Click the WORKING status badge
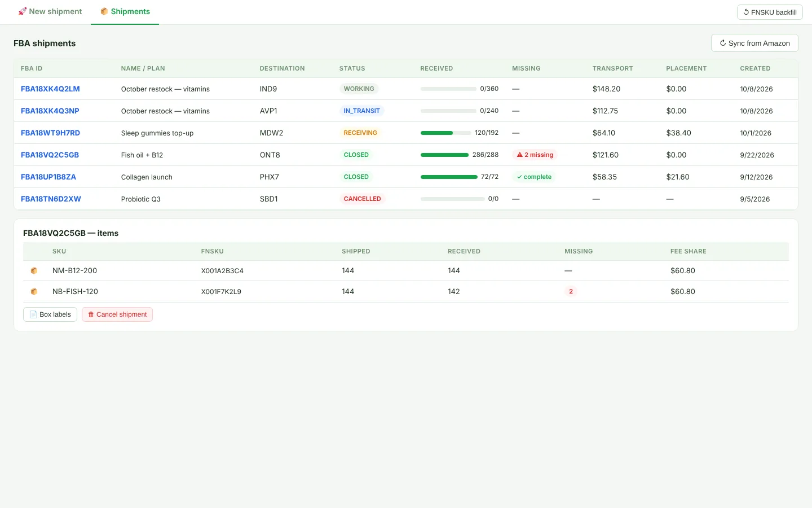The width and height of the screenshot is (812, 508). 359,89
